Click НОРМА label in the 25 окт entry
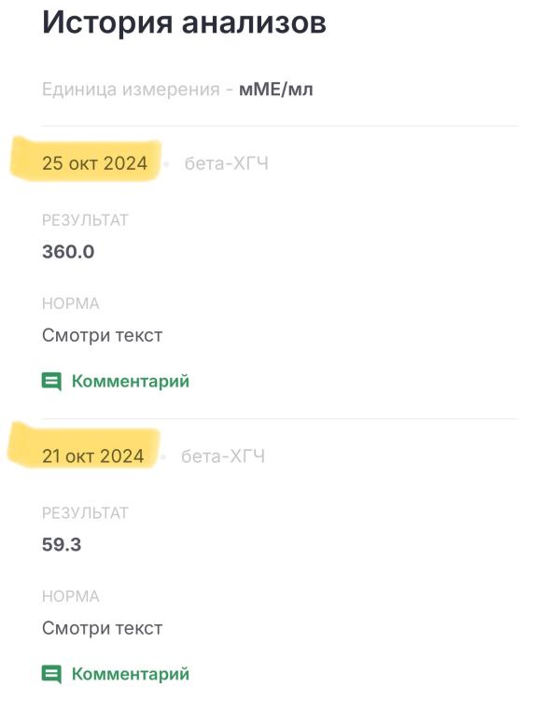 click(70, 304)
